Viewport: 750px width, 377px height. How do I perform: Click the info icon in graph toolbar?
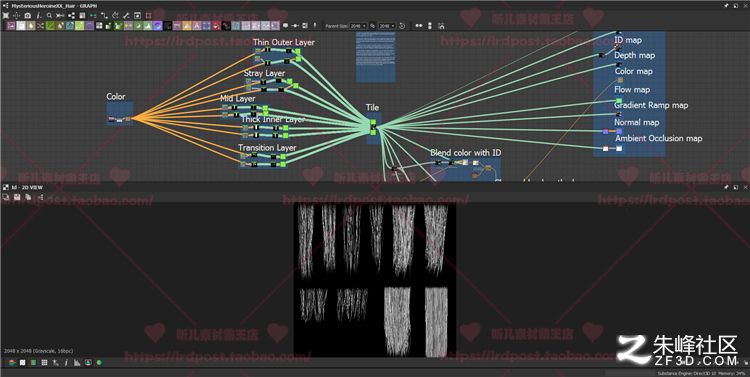pos(39,16)
